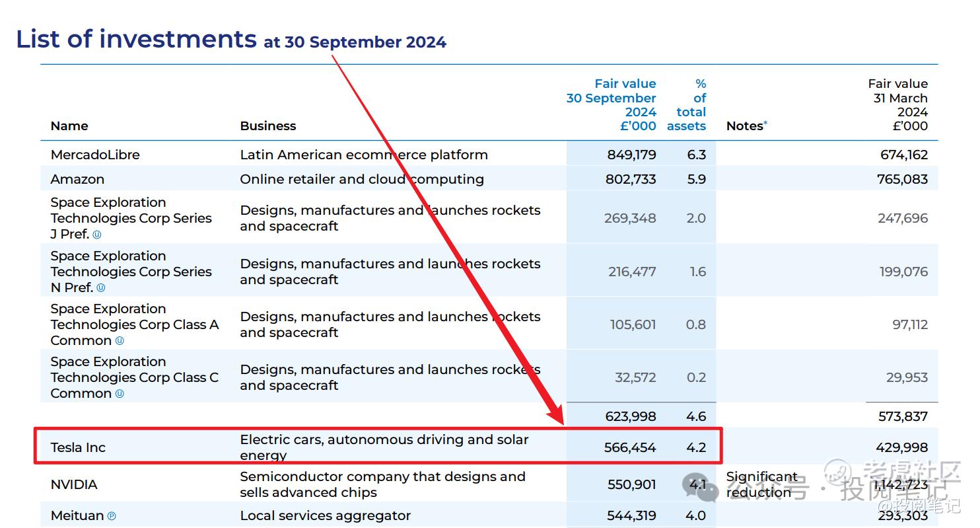The height and width of the screenshot is (528, 980).
Task: Select 'Local services aggregator' description
Action: click(x=326, y=515)
